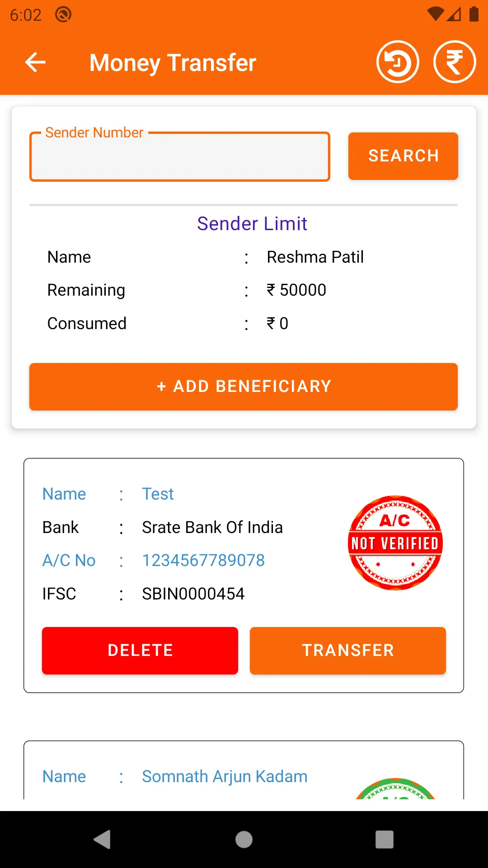Tap IFSC code SBIN0000454
The image size is (488, 868).
(193, 594)
